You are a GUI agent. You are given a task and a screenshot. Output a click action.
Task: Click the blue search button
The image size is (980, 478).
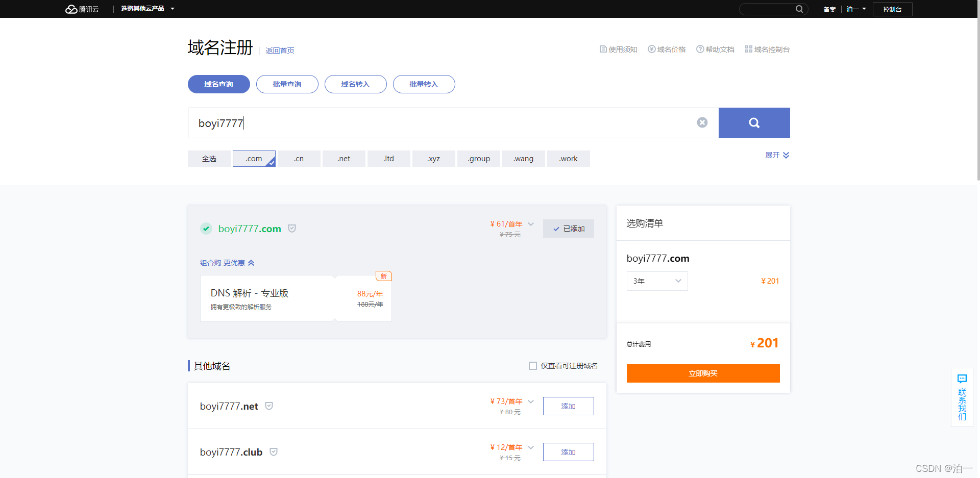coord(754,123)
